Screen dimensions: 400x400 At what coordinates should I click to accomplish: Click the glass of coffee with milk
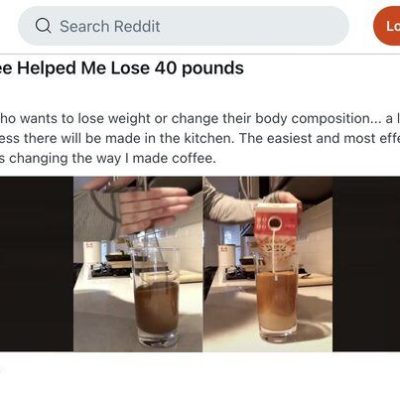coord(277,300)
